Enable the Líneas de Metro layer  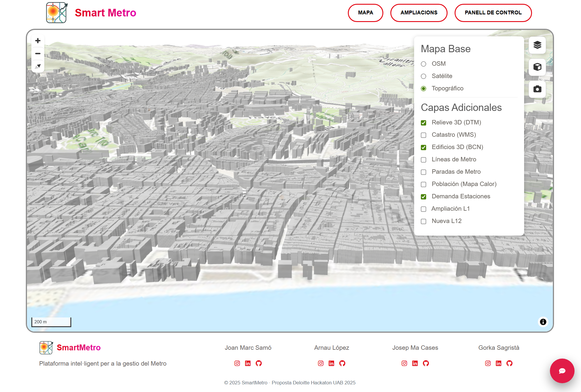424,160
